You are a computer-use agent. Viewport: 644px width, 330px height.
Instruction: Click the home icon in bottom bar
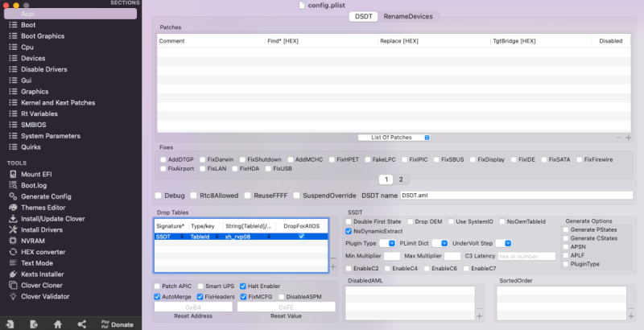(x=57, y=324)
